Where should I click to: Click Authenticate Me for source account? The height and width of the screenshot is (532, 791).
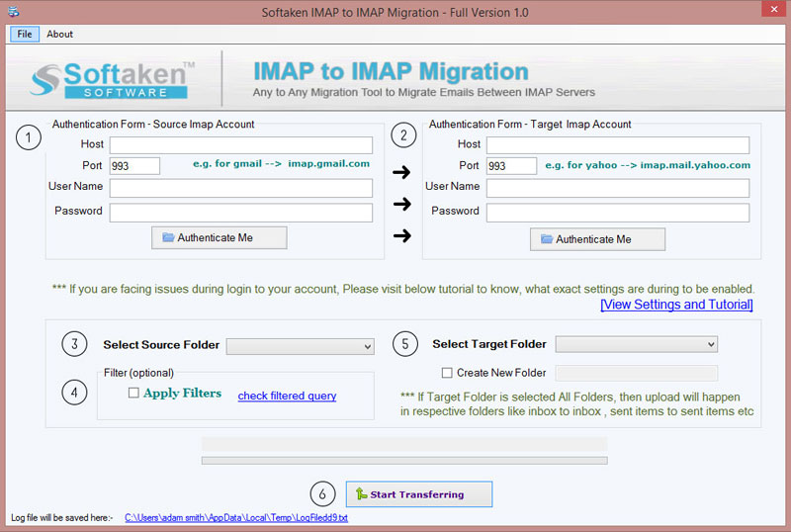point(219,237)
